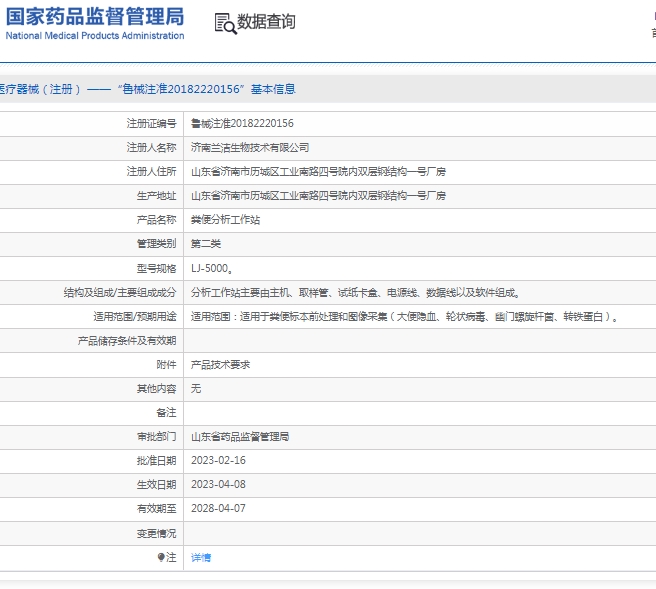This screenshot has height=589, width=656.
Task: Select approval date 2023-02-16
Action: pos(218,461)
